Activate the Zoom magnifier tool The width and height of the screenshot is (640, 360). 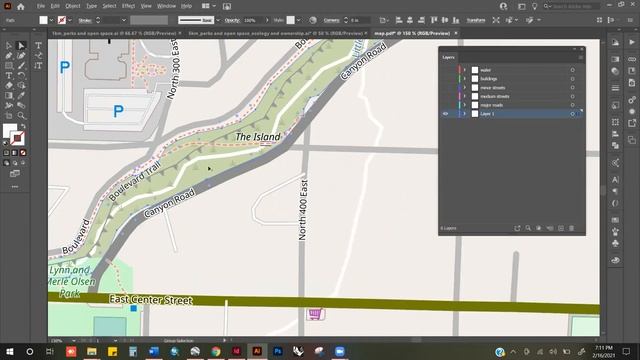[x=21, y=116]
